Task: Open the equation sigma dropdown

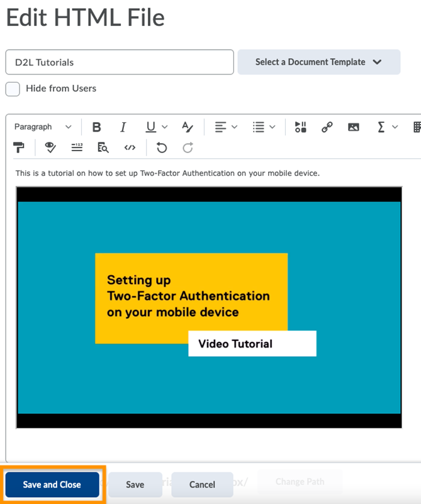Action: (x=387, y=127)
